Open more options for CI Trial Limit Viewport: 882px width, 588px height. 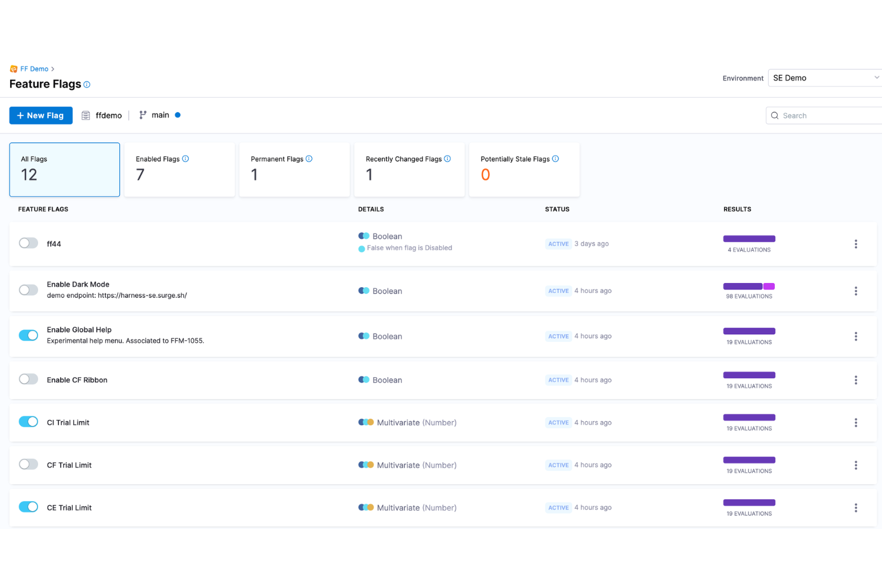856,423
